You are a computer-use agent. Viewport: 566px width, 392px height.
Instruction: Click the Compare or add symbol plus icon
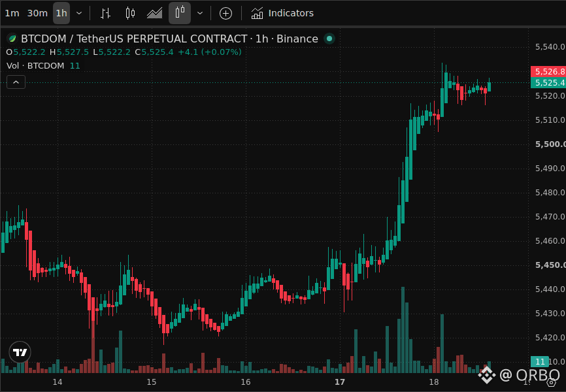[x=225, y=13]
